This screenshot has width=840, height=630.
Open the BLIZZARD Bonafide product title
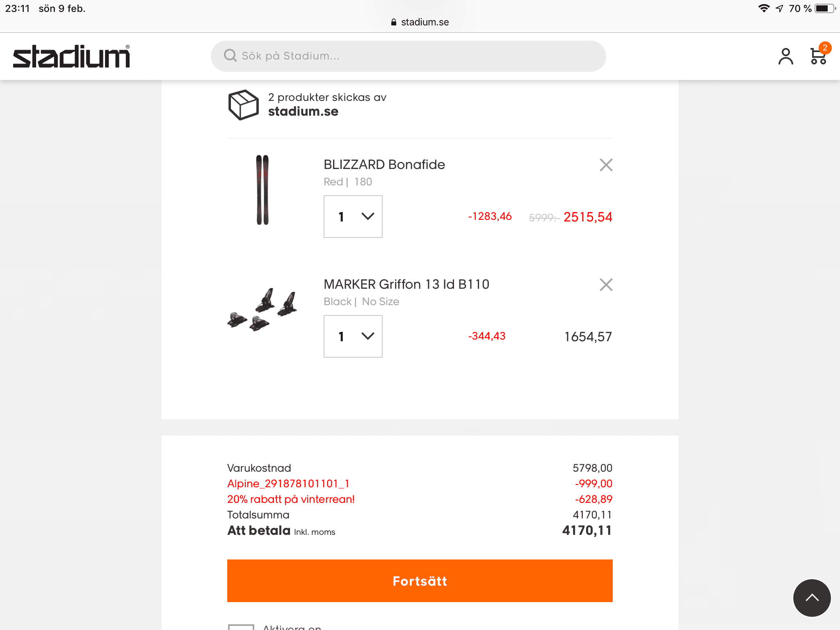[x=384, y=164]
